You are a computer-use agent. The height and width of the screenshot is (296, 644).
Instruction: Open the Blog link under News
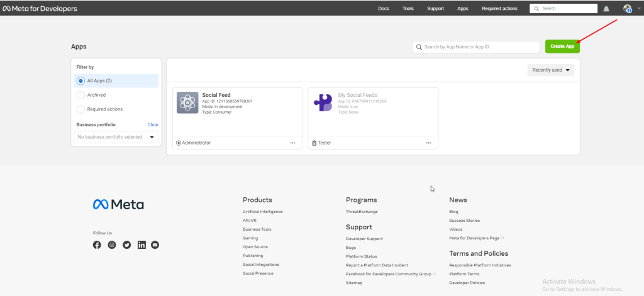[454, 212]
